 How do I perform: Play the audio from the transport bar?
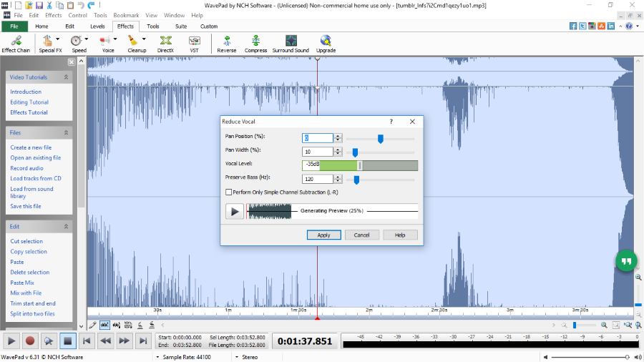pyautogui.click(x=11, y=341)
